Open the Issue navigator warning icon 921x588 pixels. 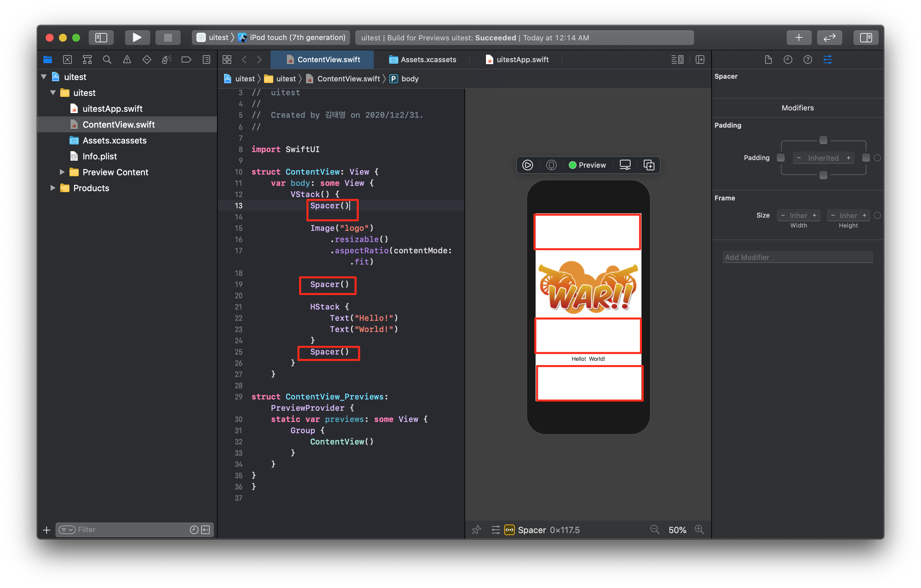(127, 60)
